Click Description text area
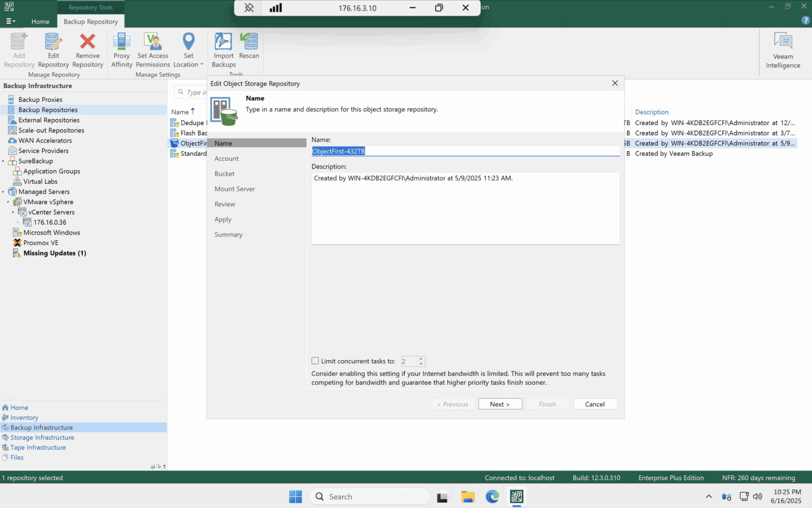The width and height of the screenshot is (812, 508). coord(465,208)
